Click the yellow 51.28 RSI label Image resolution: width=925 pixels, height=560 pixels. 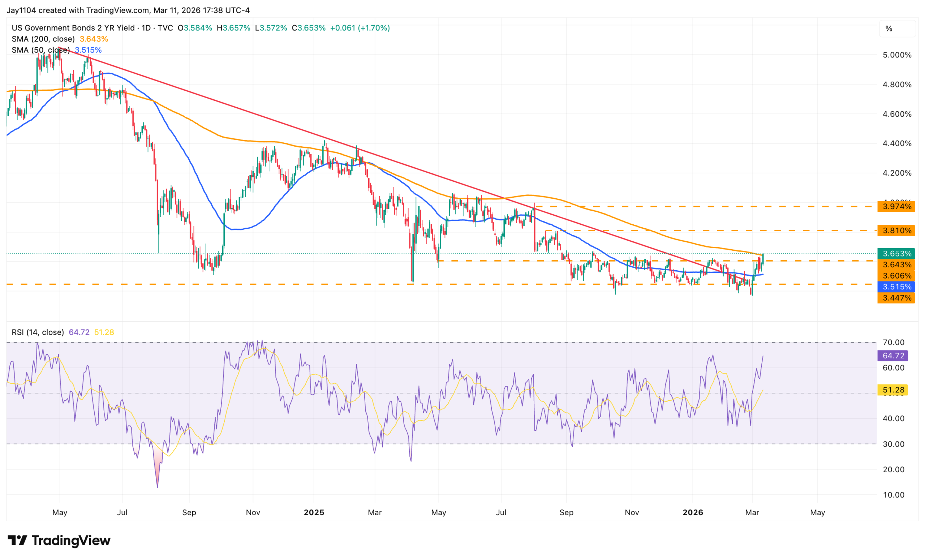coord(893,390)
